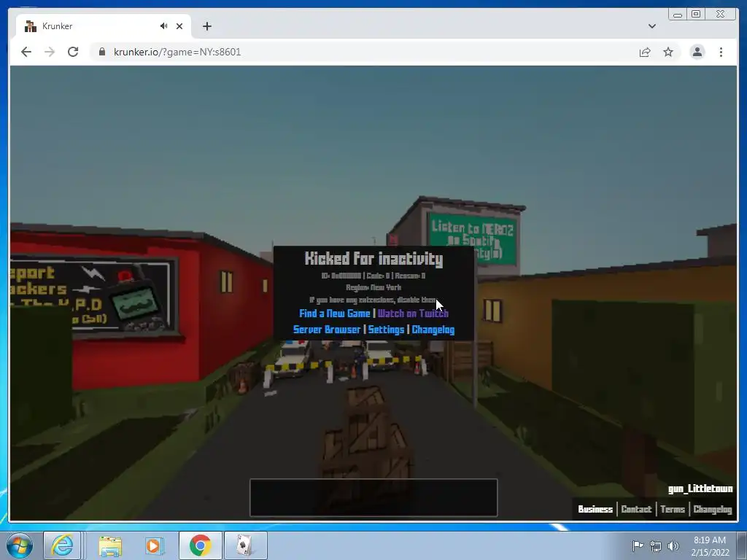
Task: Click the Kicked for inactivity heading
Action: tap(373, 259)
